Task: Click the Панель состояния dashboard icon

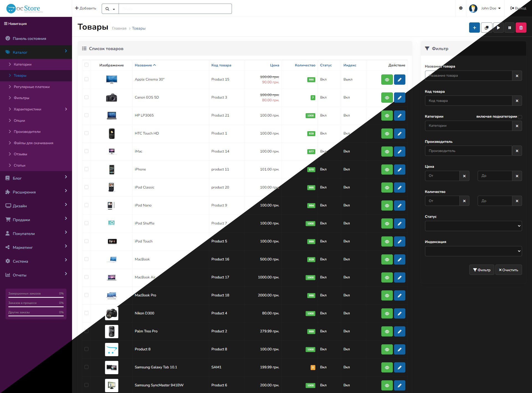Action: pos(8,38)
